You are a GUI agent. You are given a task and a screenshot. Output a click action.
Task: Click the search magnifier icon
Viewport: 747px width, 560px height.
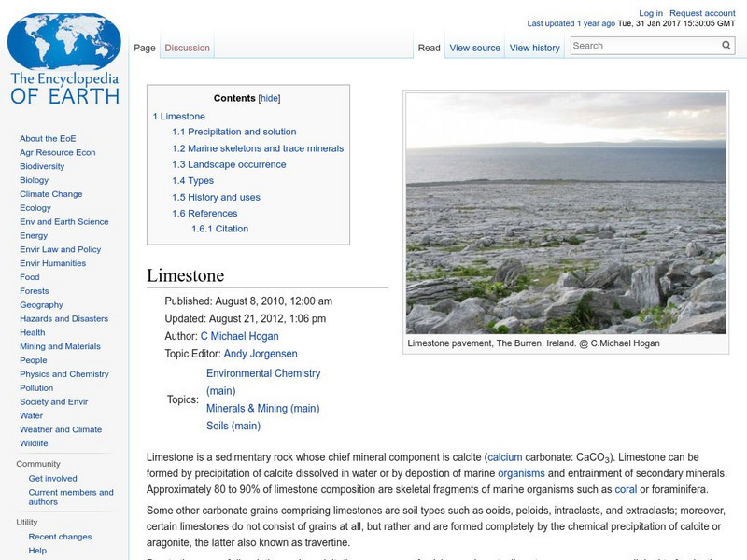pyautogui.click(x=726, y=46)
